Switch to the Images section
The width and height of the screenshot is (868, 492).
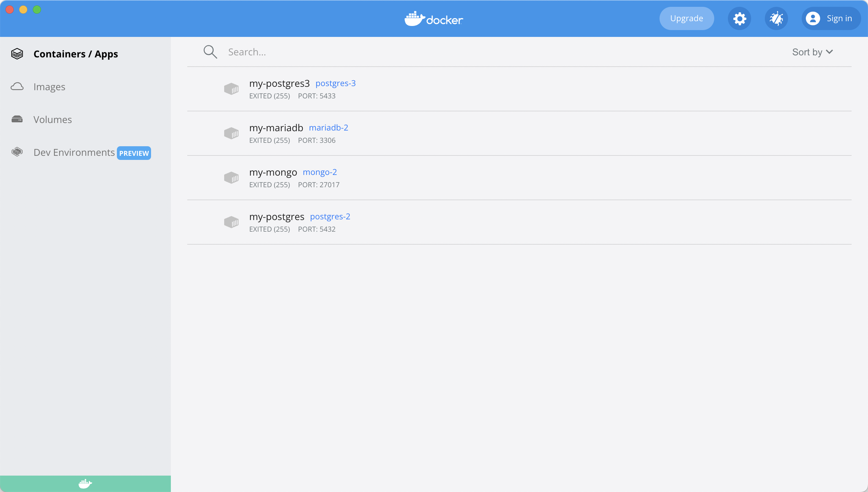tap(49, 87)
